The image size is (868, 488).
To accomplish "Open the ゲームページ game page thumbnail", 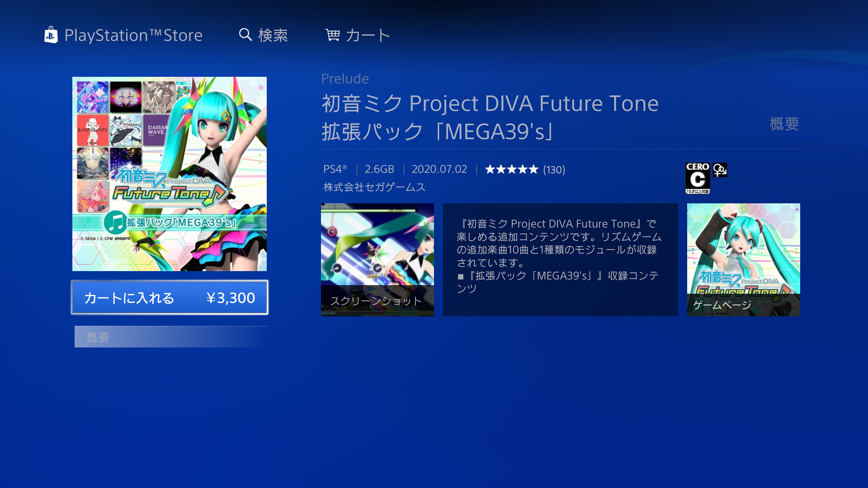I will [744, 260].
